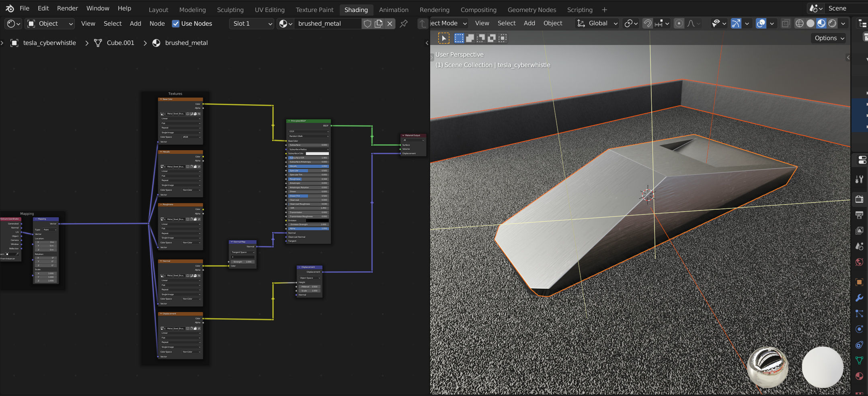The width and height of the screenshot is (868, 396).
Task: Open the Render menu
Action: pyautogui.click(x=68, y=8)
